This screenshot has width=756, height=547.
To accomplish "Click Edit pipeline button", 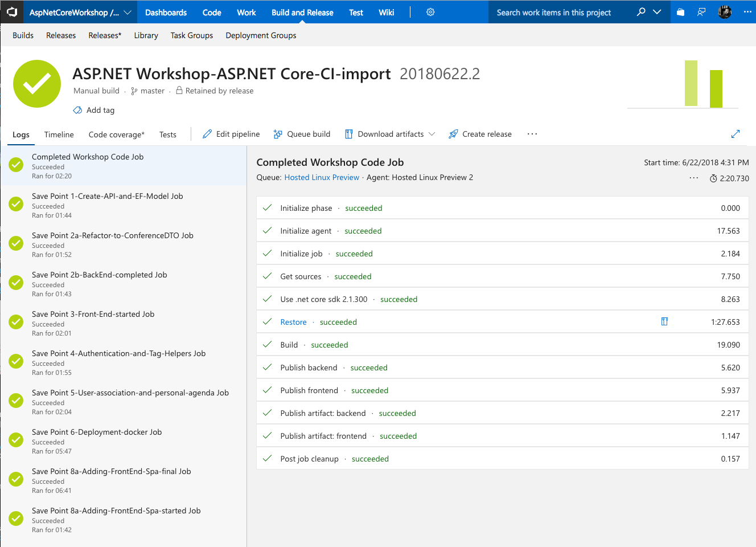I will [231, 134].
